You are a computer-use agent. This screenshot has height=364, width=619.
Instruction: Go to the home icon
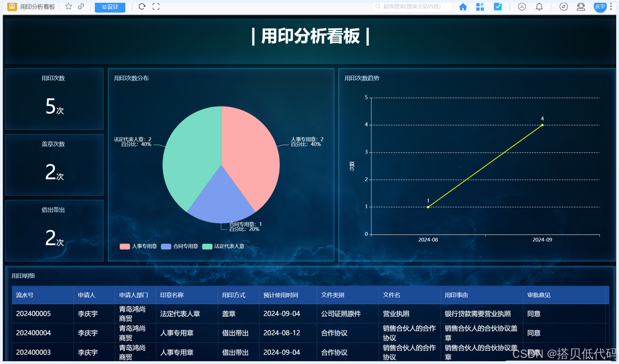(x=463, y=7)
